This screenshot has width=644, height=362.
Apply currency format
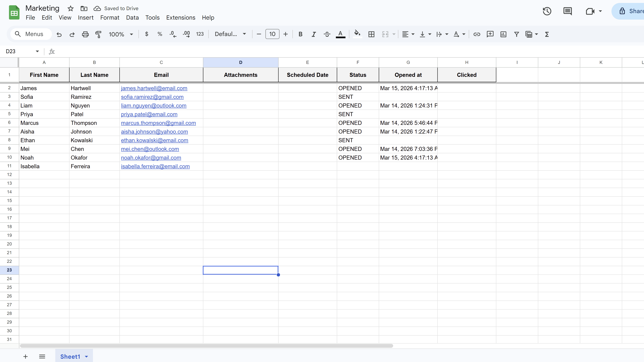coord(147,34)
